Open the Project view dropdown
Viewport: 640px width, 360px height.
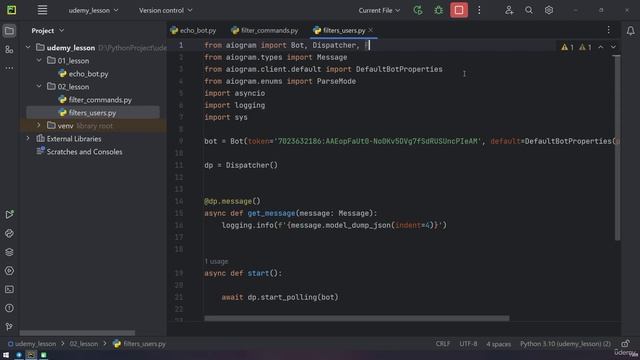pos(48,31)
